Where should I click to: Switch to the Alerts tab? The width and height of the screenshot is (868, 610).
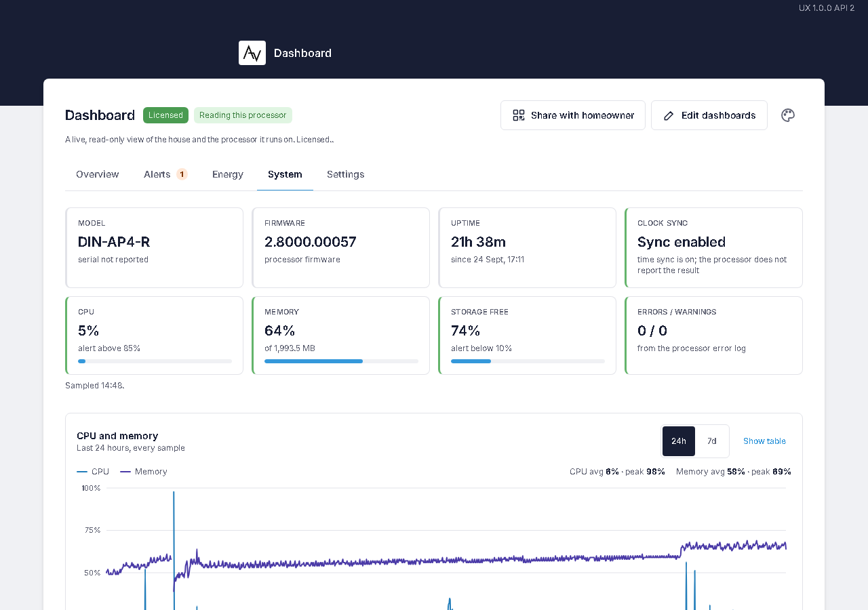tap(165, 174)
